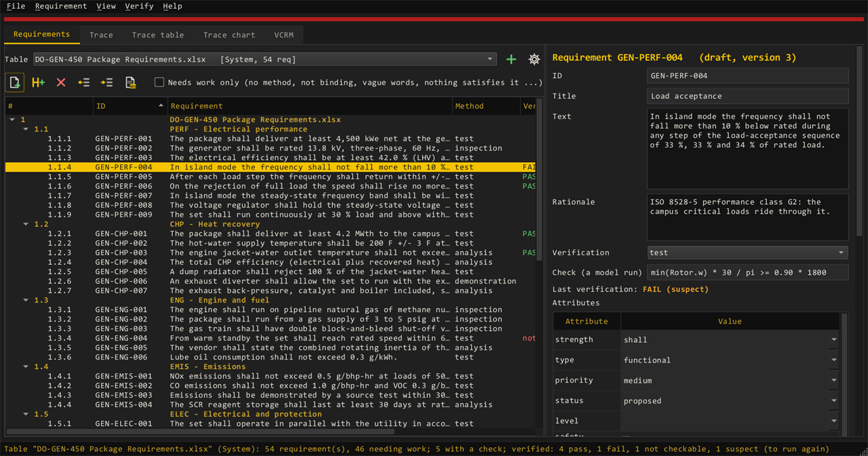Click the new requirement document icon
The height and width of the screenshot is (456, 868).
(x=15, y=82)
